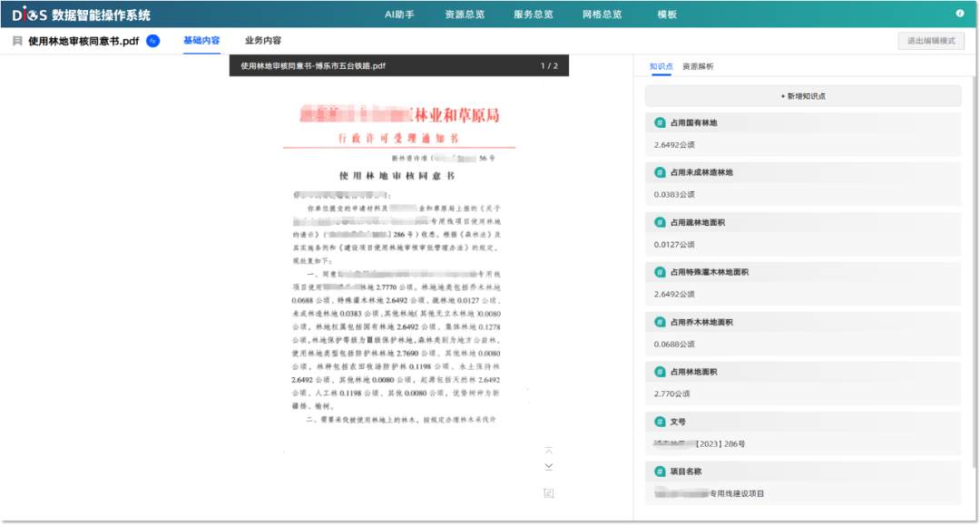Click the green tag icon on 占用国有林地 card
Image resolution: width=980 pixels, height=525 pixels.
tap(660, 122)
